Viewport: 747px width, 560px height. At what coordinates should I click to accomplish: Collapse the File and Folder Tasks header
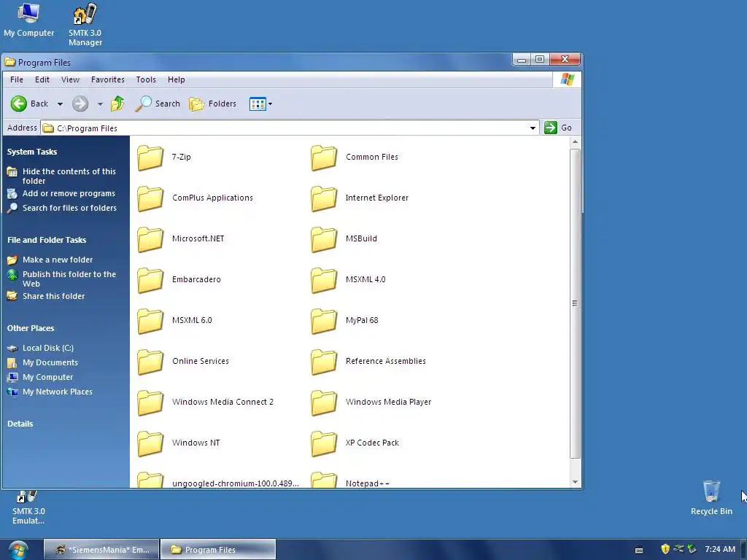point(47,240)
